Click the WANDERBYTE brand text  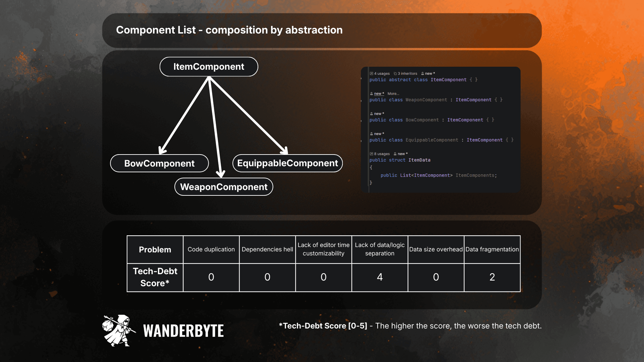point(183,331)
